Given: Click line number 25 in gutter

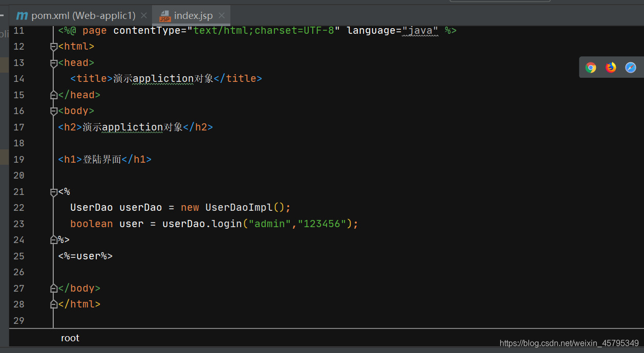Looking at the screenshot, I should click(x=19, y=256).
